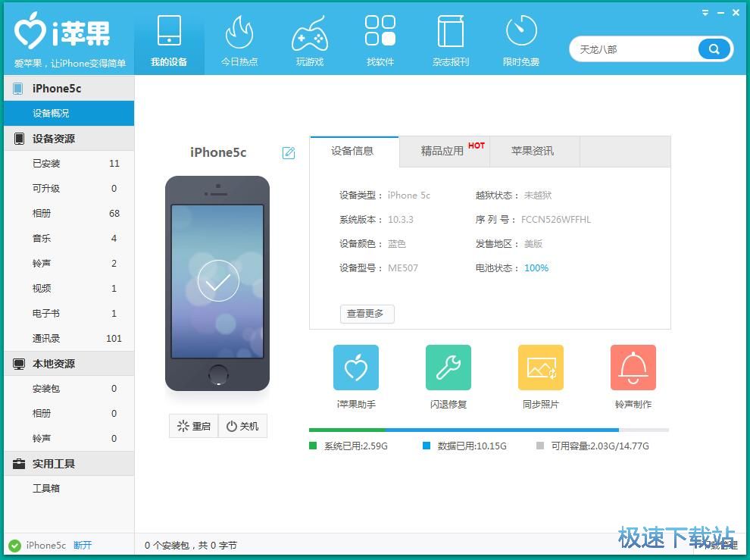Click the 实用工具 briefcase icon
750x560 pixels.
19,464
